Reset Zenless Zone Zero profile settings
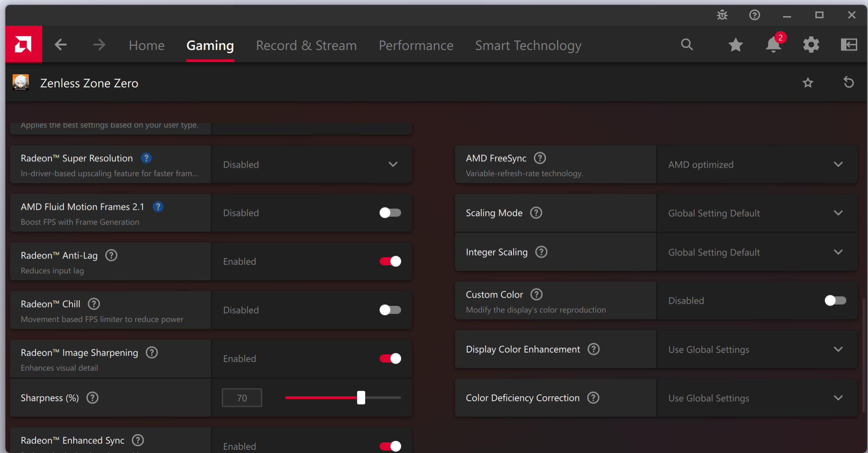This screenshot has width=868, height=453. pos(849,83)
